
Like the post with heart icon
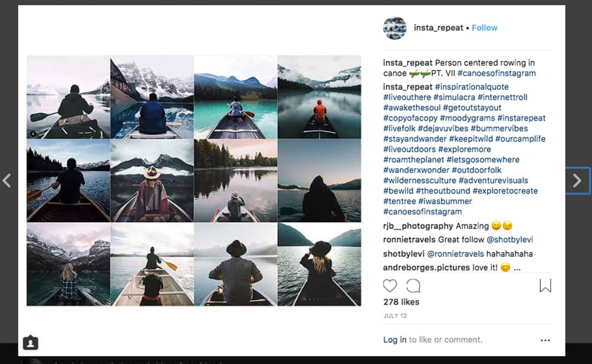click(390, 286)
